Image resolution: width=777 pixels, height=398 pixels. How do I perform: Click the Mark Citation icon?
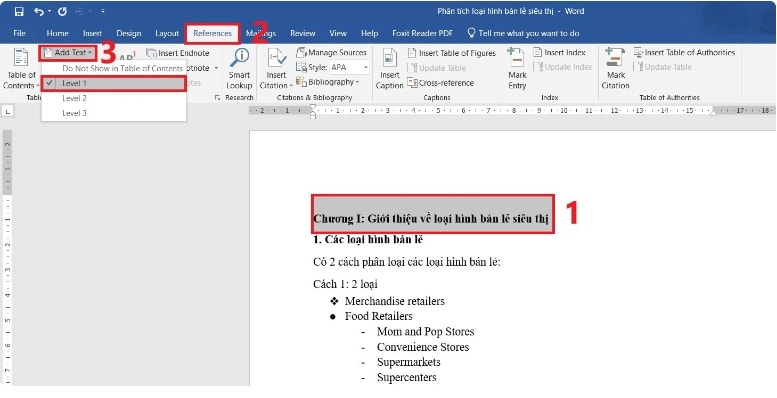[615, 69]
